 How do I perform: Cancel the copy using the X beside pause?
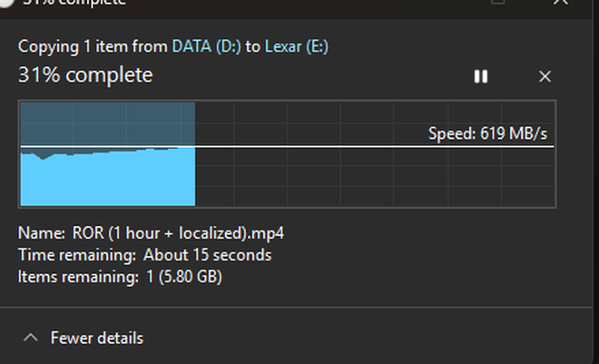tap(545, 76)
